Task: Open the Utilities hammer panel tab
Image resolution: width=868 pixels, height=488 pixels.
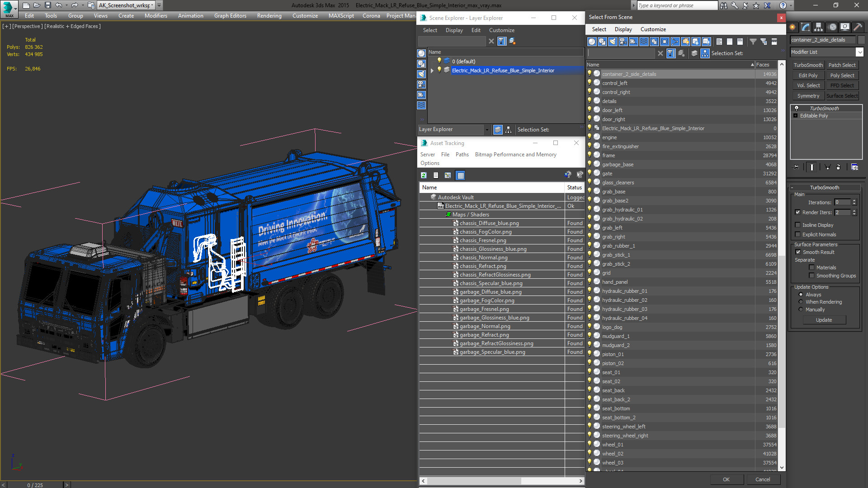Action: point(858,27)
